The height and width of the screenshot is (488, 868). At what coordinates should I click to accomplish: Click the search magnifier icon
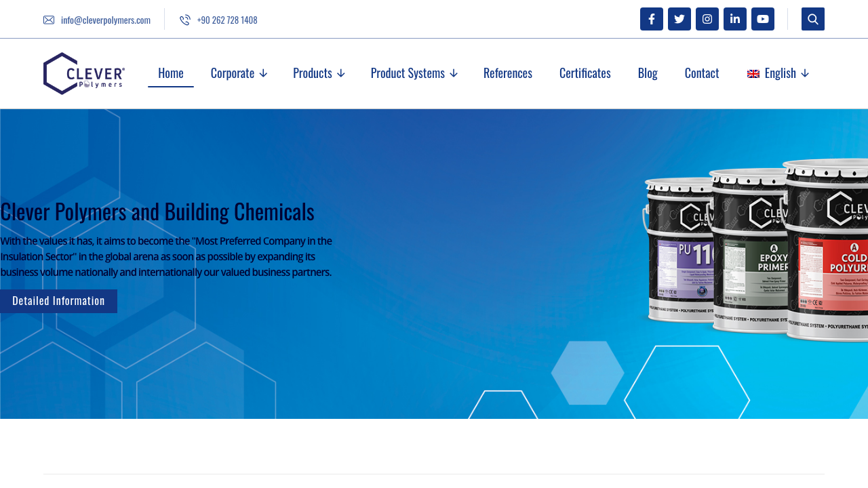click(x=812, y=17)
